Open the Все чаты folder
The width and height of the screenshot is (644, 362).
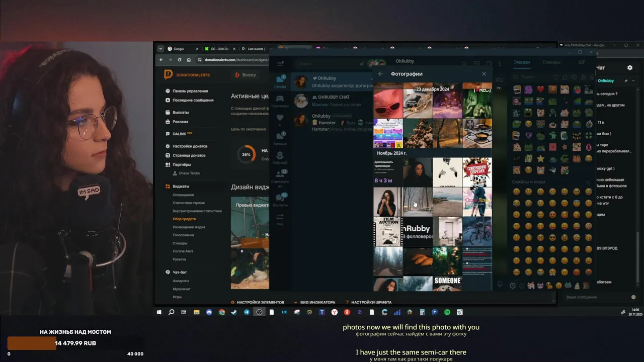click(x=280, y=200)
